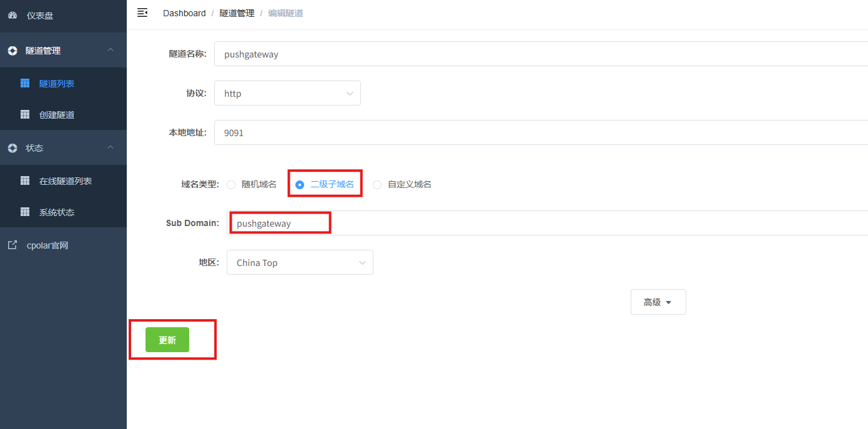
Task: Click the 状态 section icon
Action: pos(12,148)
